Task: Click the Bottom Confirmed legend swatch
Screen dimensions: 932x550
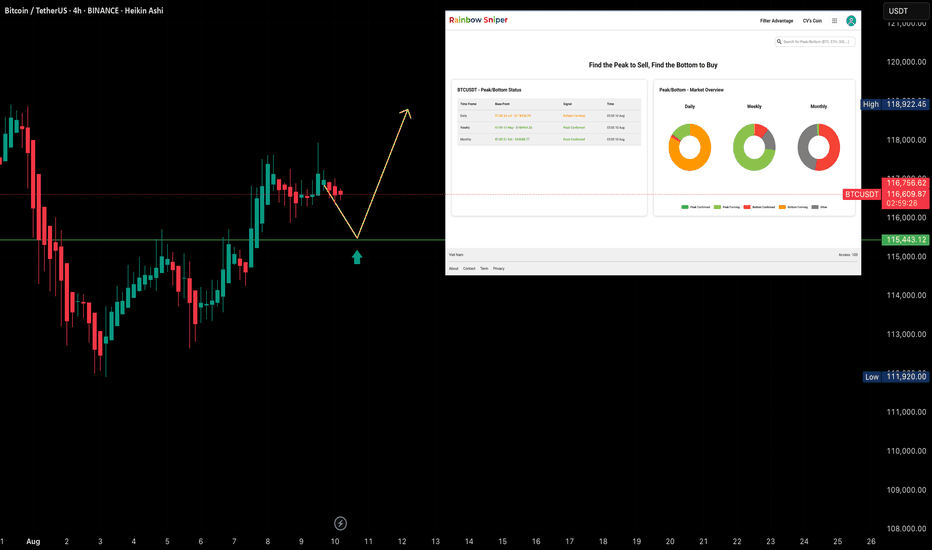Action: 748,207
